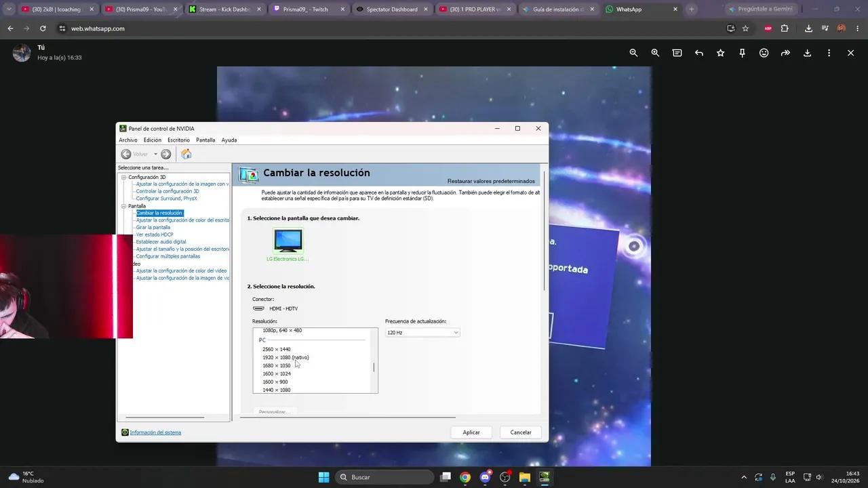Download the image from the viewer toolbar
The image size is (868, 488).
[x=807, y=53]
